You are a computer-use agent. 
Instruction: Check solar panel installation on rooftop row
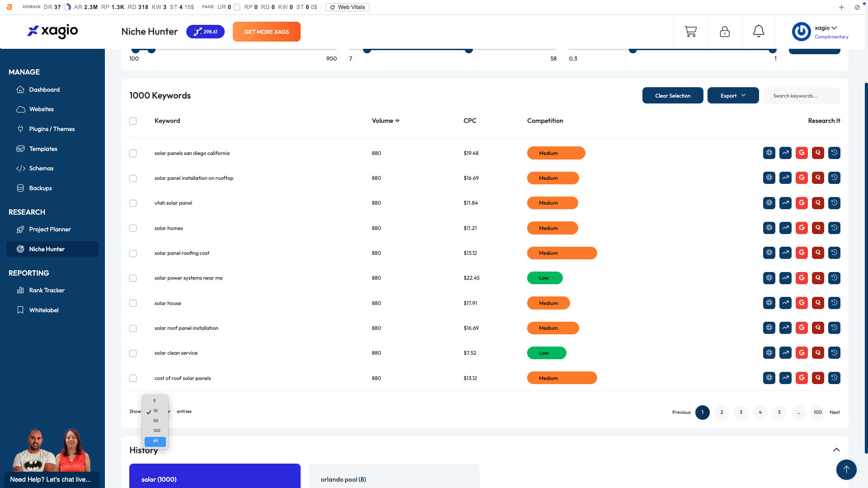click(133, 178)
